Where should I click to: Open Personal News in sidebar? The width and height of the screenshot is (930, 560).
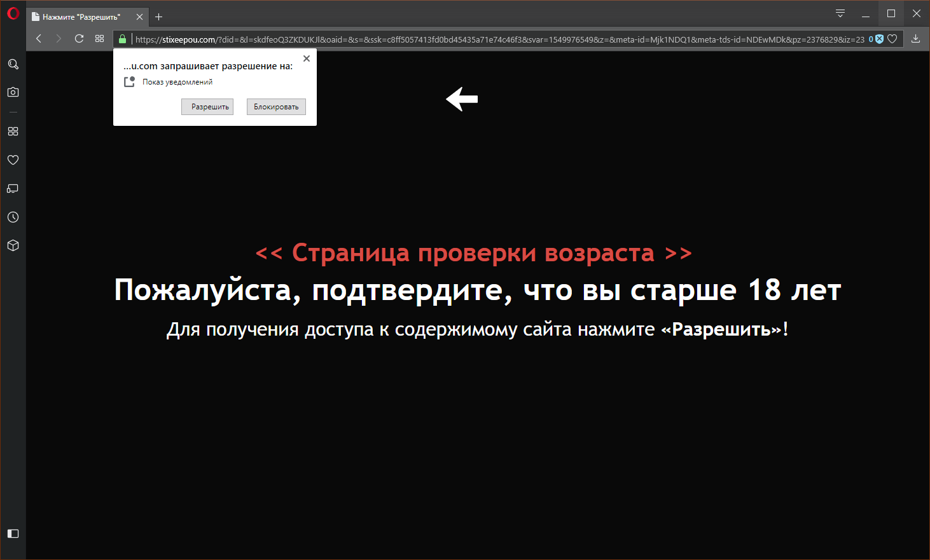point(13,188)
